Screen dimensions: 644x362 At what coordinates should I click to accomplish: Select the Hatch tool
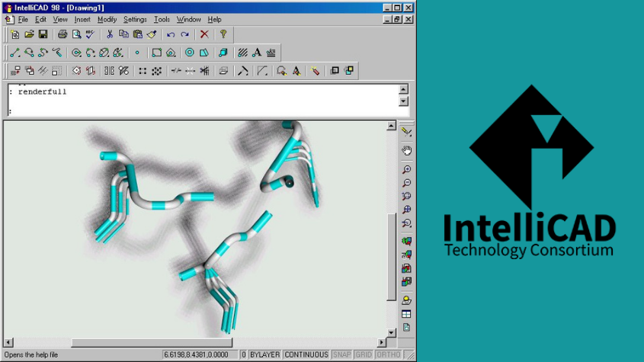tap(242, 53)
